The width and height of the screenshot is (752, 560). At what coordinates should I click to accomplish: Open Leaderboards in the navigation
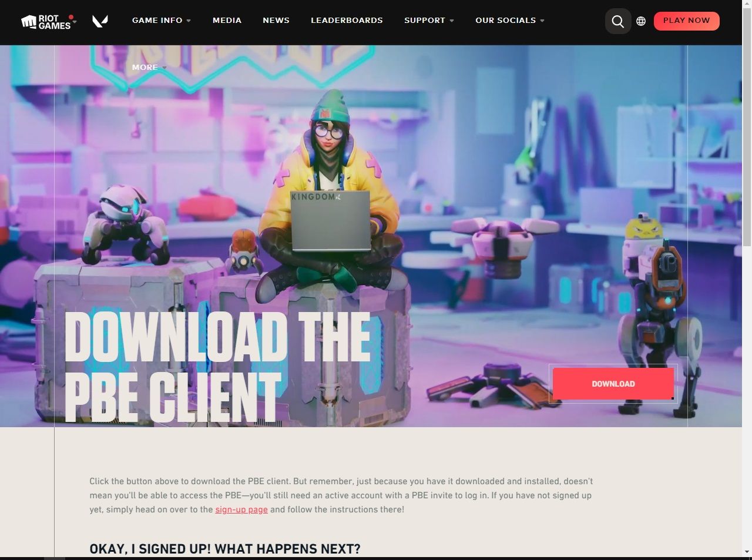click(x=347, y=20)
